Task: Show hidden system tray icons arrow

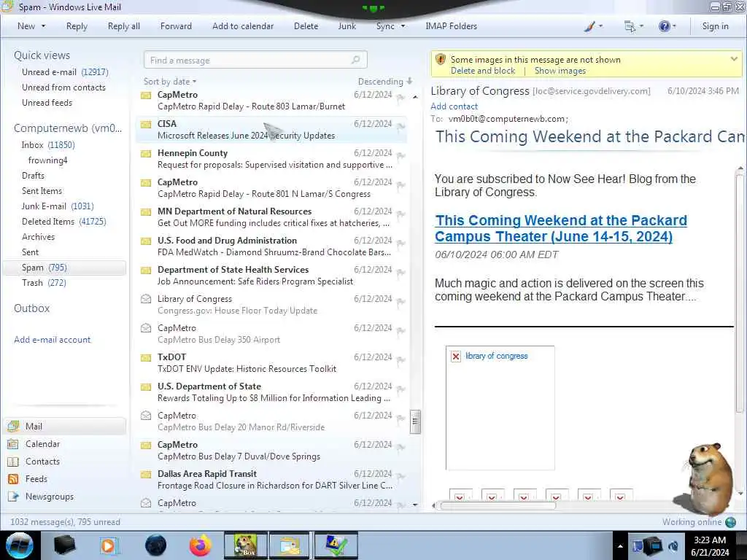Action: [620, 546]
